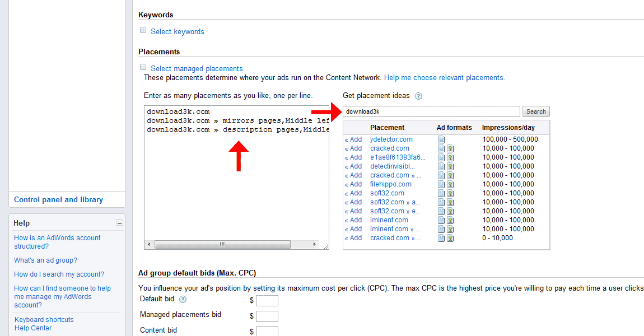Add soft32.com » a... placement
This screenshot has width=644, height=336.
point(353,202)
